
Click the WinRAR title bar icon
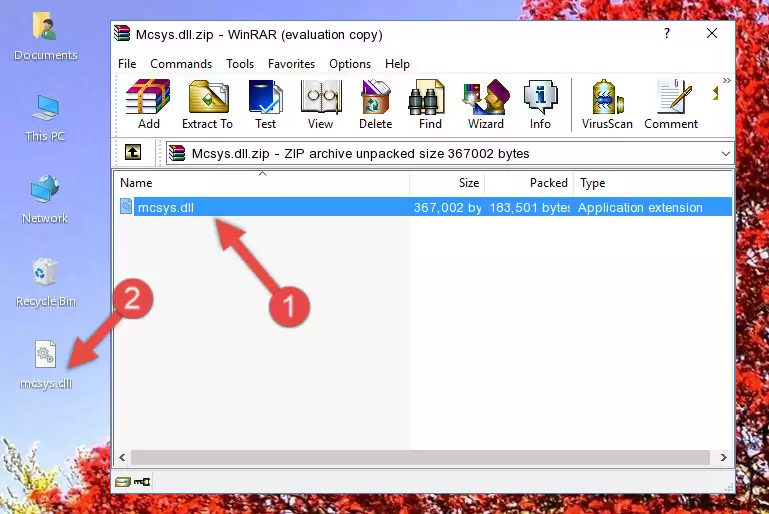point(122,33)
